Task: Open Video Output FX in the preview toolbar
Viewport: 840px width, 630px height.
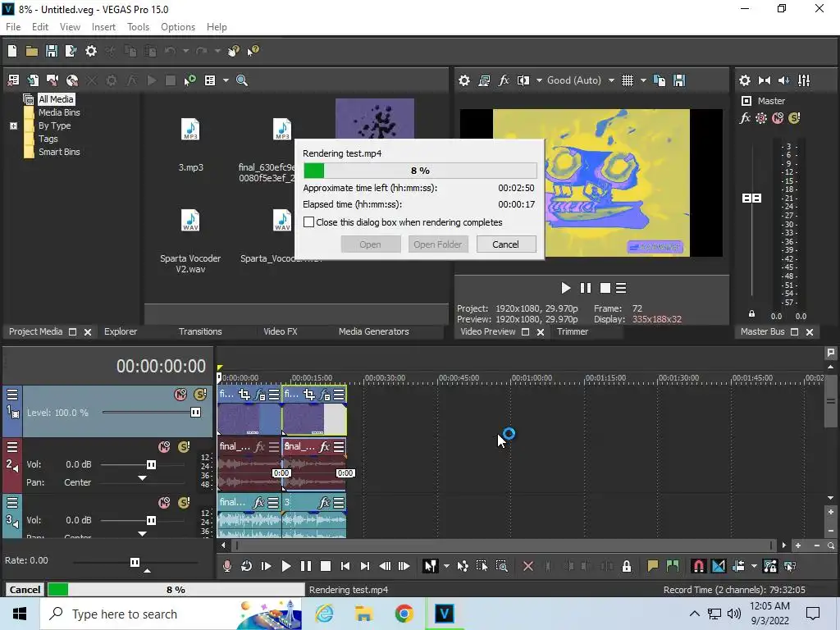Action: (504, 80)
